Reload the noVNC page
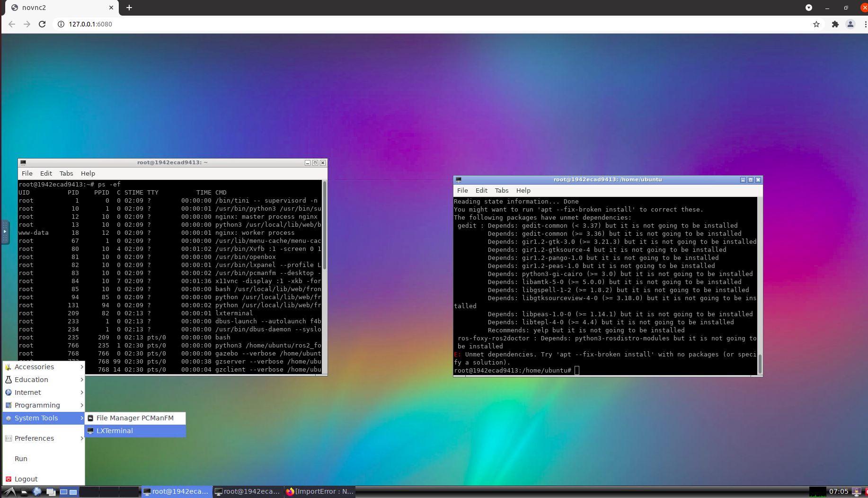This screenshot has height=498, width=868. point(42,24)
